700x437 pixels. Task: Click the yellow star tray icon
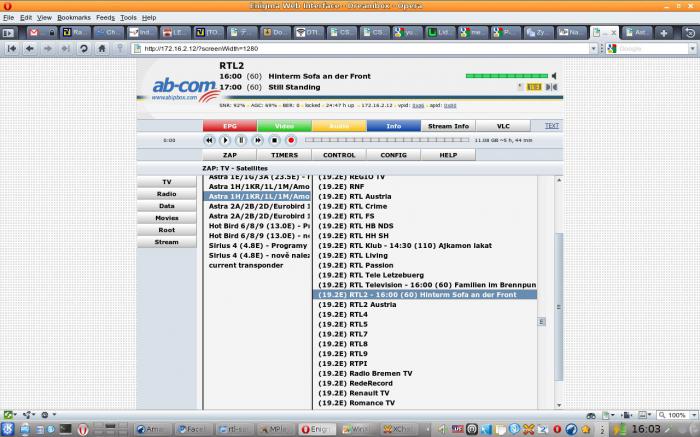tap(586, 429)
